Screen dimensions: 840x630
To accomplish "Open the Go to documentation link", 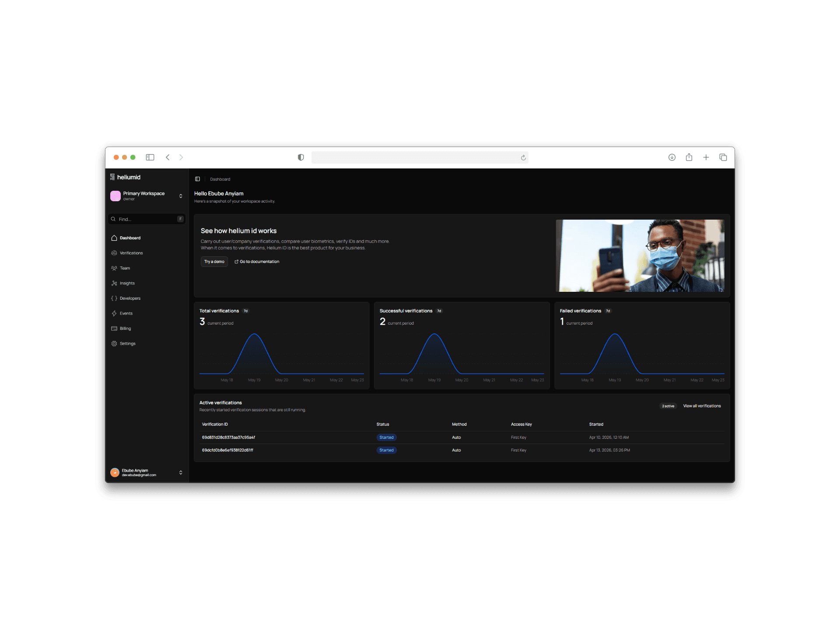I will coord(257,262).
